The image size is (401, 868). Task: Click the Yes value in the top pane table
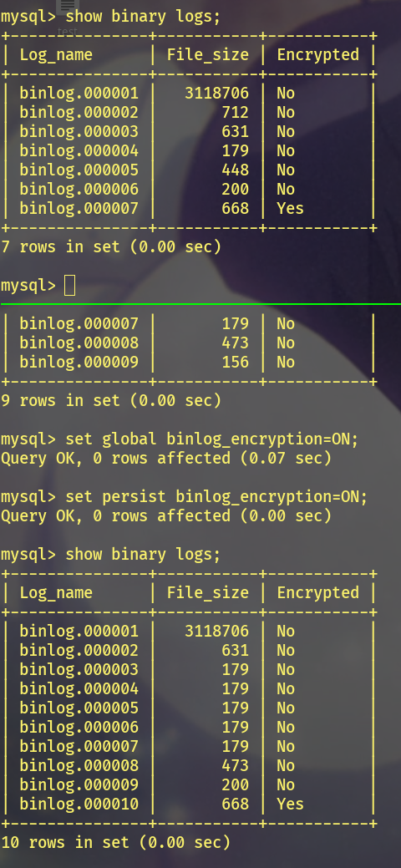(290, 209)
